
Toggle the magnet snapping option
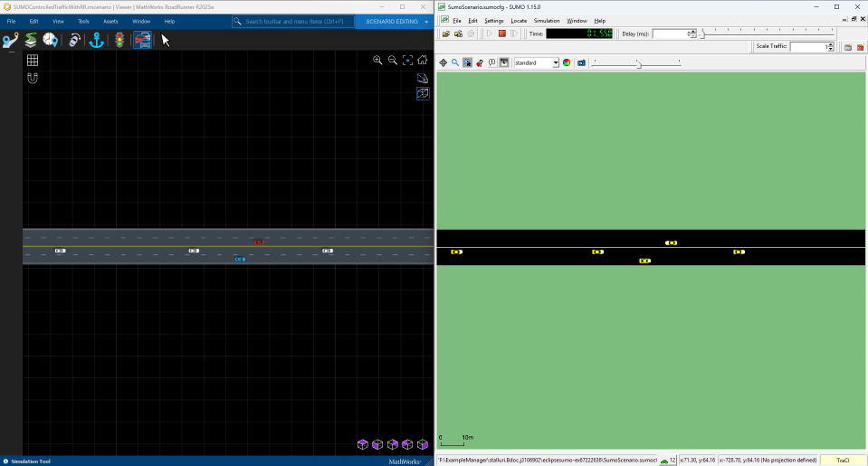(x=33, y=78)
